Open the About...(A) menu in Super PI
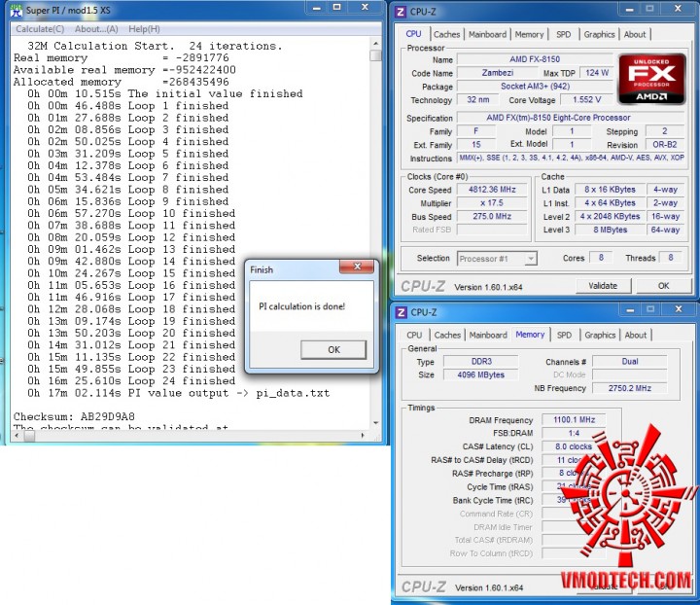 96,29
